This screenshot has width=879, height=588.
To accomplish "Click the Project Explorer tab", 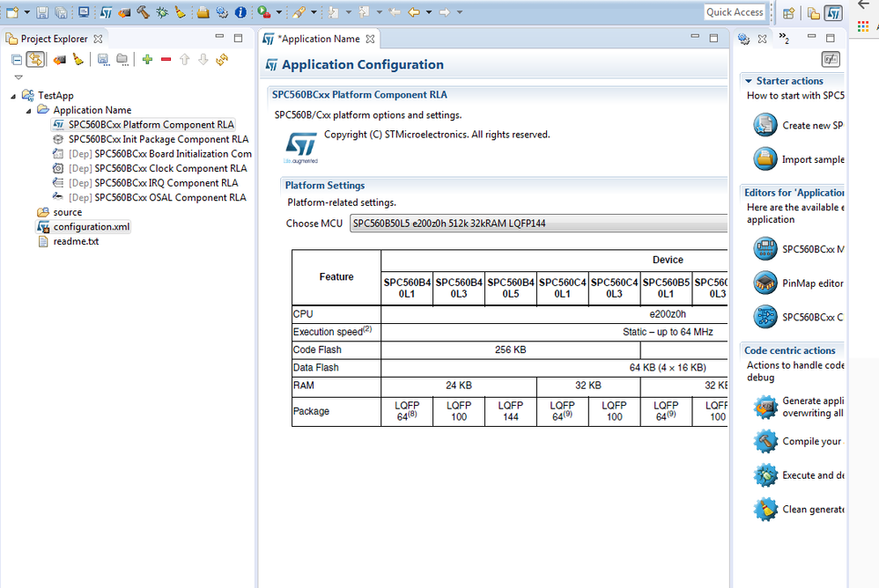I will click(x=54, y=39).
